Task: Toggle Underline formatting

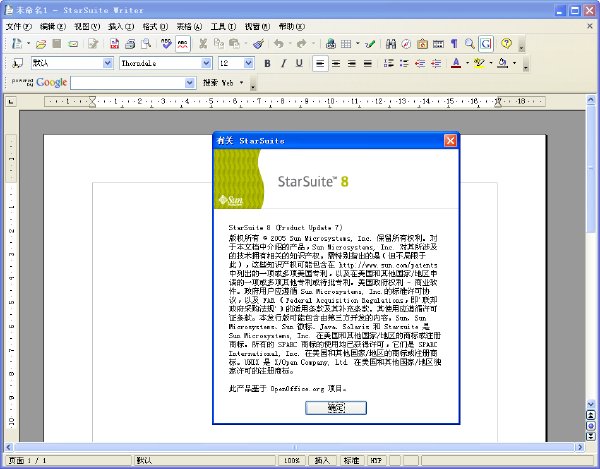Action: [x=299, y=64]
